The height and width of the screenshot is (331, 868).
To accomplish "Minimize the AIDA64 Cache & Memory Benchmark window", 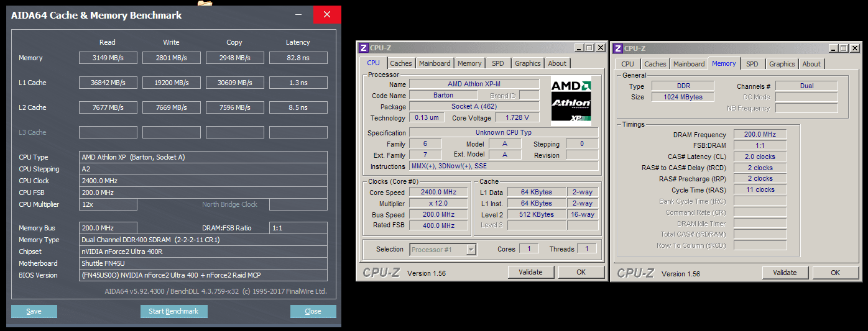I will (x=300, y=15).
